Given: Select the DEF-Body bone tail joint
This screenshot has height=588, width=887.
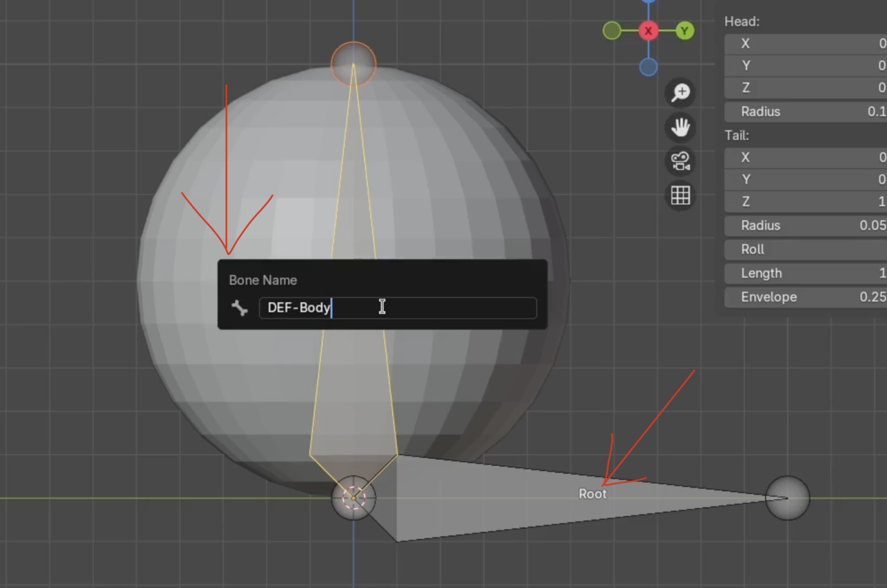Looking at the screenshot, I should coord(353,64).
